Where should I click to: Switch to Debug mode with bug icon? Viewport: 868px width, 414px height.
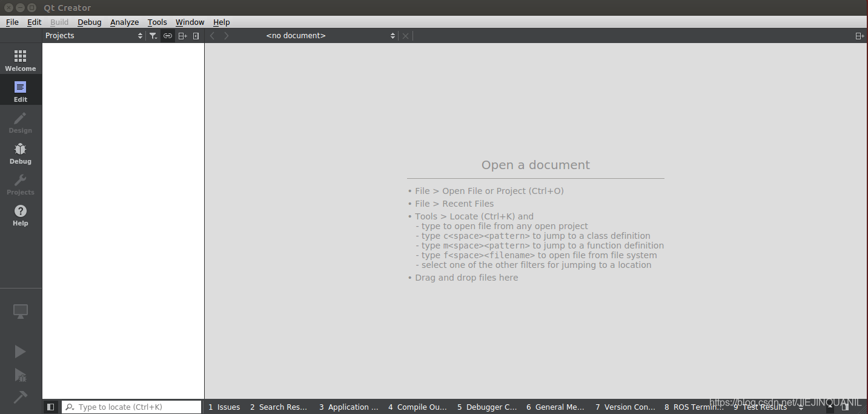coord(21,152)
